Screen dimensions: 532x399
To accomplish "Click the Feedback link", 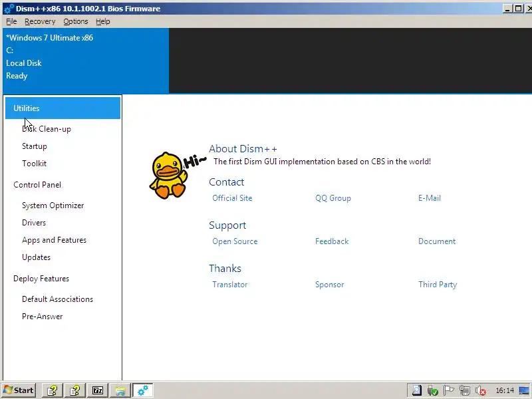I will coord(331,241).
